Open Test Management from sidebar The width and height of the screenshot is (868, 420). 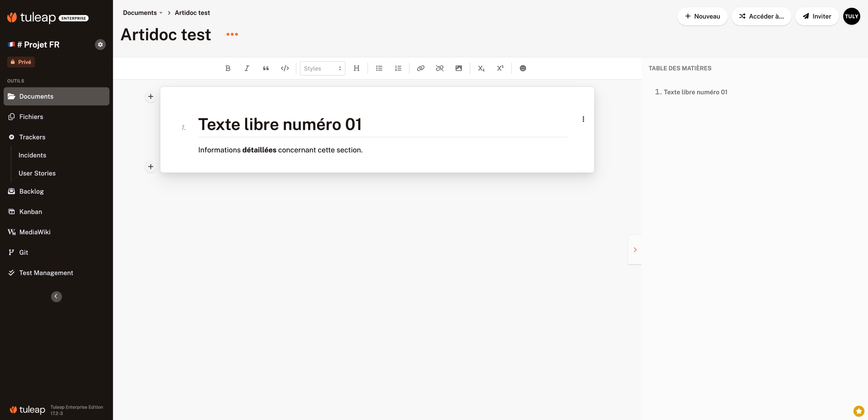coord(46,273)
